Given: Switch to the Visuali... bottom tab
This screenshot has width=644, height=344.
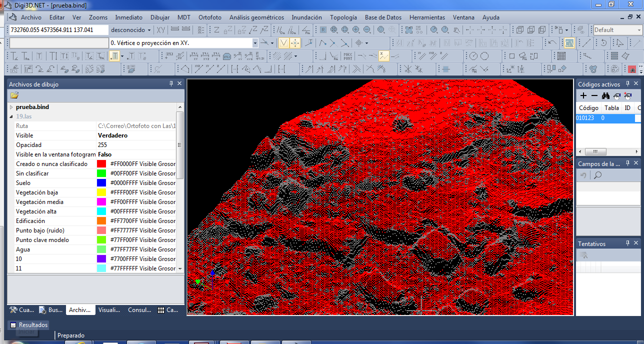Looking at the screenshot, I should pos(109,310).
